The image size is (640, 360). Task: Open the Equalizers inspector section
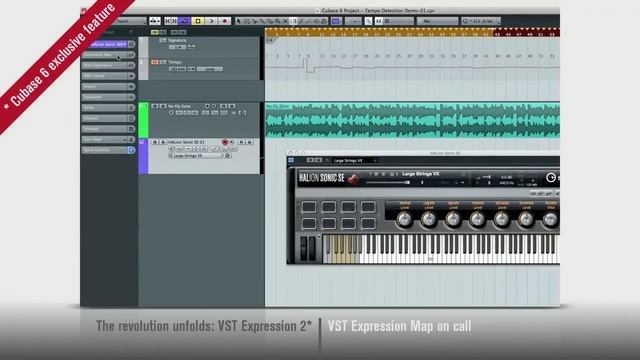tap(108, 97)
